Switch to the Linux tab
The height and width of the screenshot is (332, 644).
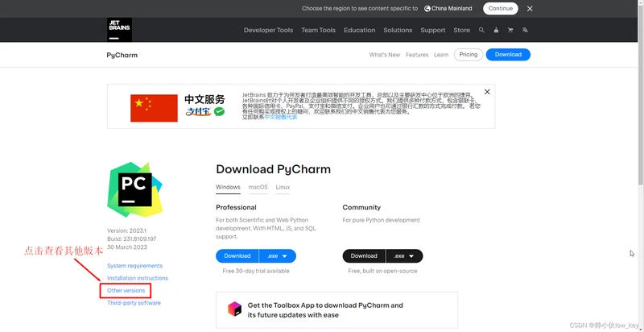[x=283, y=187]
